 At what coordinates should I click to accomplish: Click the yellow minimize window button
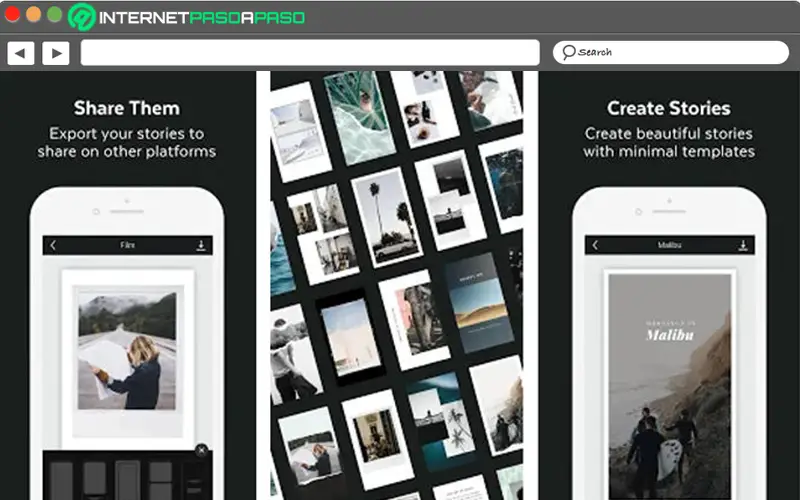[34, 14]
